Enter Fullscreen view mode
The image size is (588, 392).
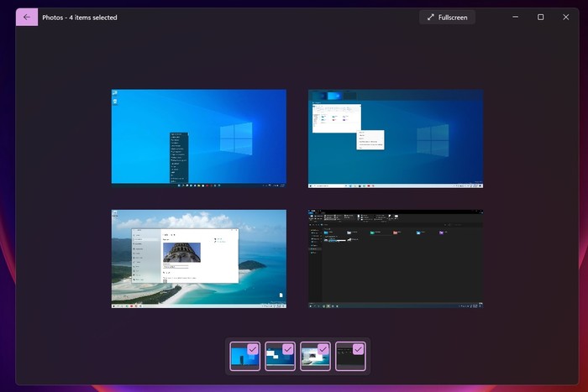click(448, 17)
